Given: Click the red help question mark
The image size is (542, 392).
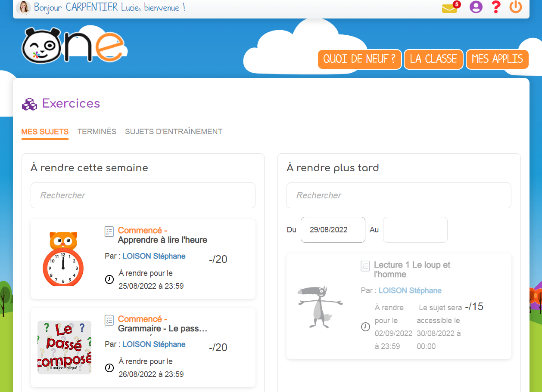Looking at the screenshot, I should coord(496,7).
